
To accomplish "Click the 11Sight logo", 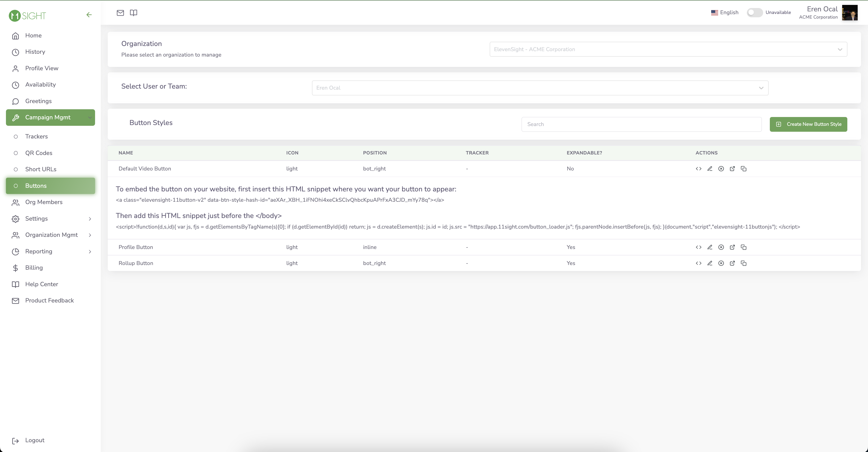I will click(27, 15).
